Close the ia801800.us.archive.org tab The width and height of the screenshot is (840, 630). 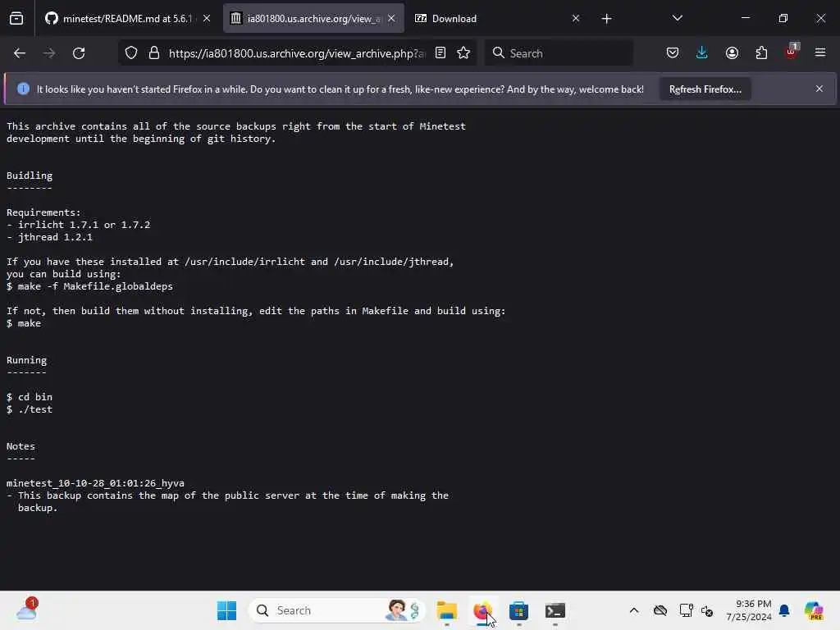391,19
